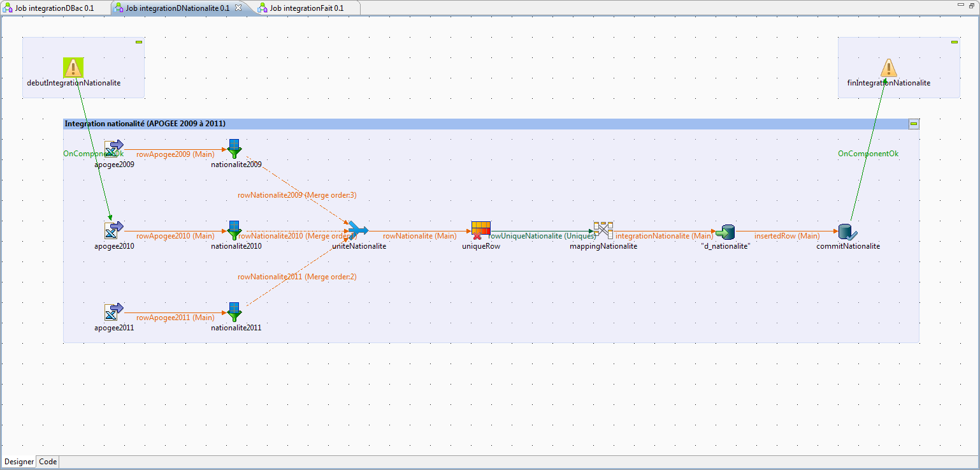
Task: Click the rowNationalite (Main) connection label
Action: coord(419,237)
